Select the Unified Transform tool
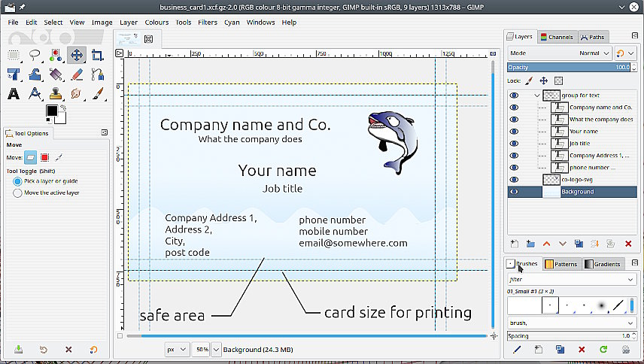The width and height of the screenshot is (644, 364). [14, 74]
